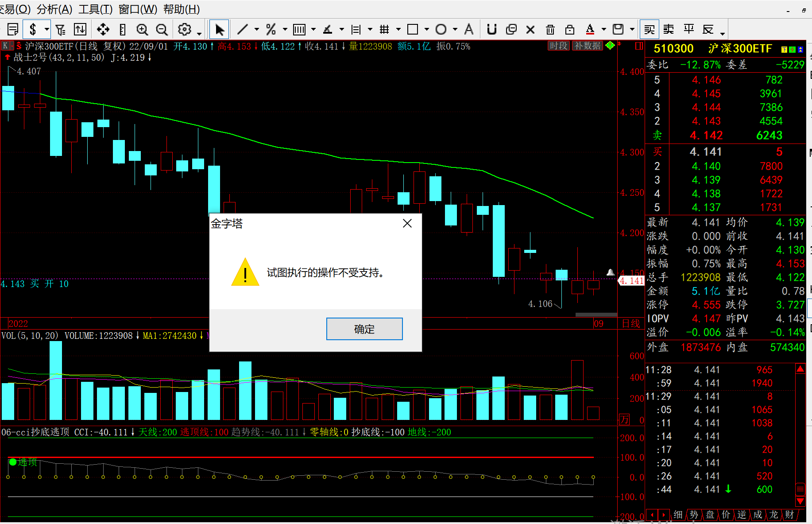
Task: Select the rectangle shape tool
Action: coord(413,30)
